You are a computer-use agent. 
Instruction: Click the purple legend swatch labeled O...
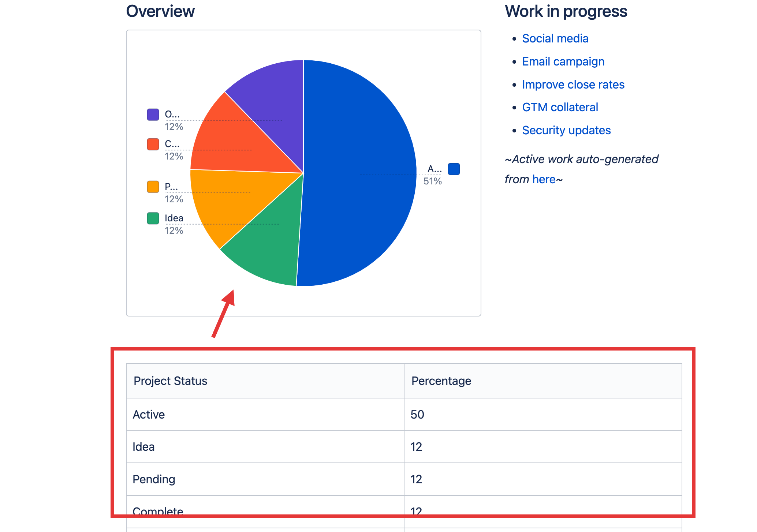(x=153, y=115)
